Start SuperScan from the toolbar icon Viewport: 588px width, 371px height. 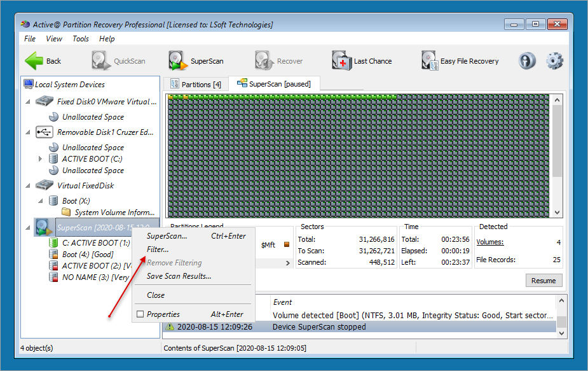[x=177, y=61]
